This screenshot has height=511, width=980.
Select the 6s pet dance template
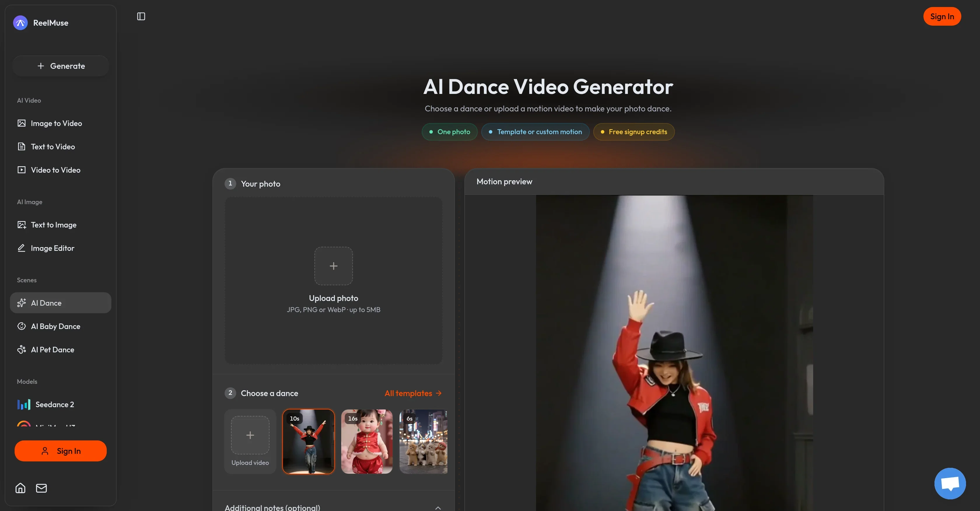[x=423, y=441]
